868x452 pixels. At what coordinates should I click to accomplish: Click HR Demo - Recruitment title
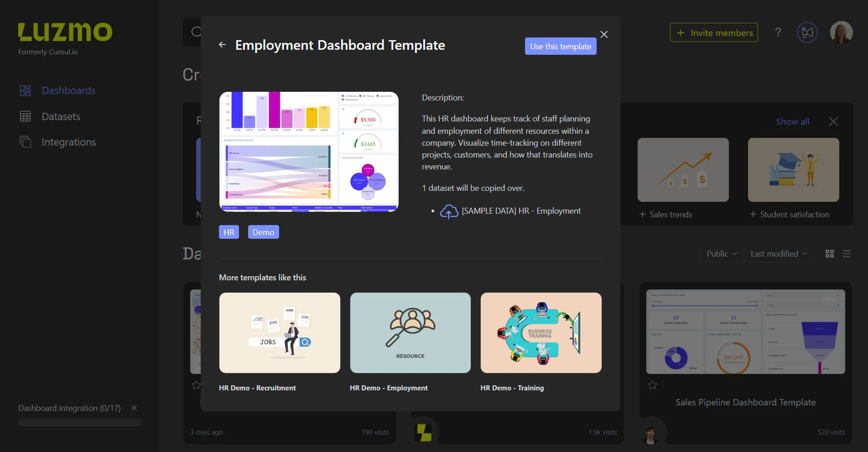[x=257, y=388]
